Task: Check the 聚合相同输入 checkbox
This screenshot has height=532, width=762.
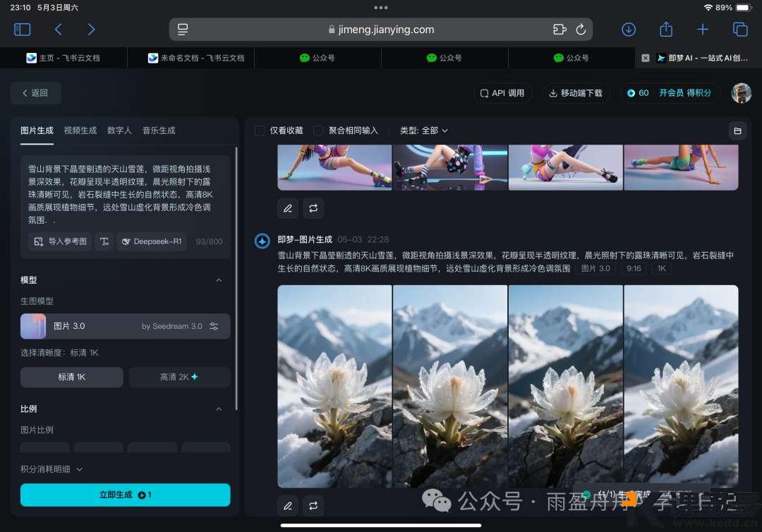Action: 318,131
